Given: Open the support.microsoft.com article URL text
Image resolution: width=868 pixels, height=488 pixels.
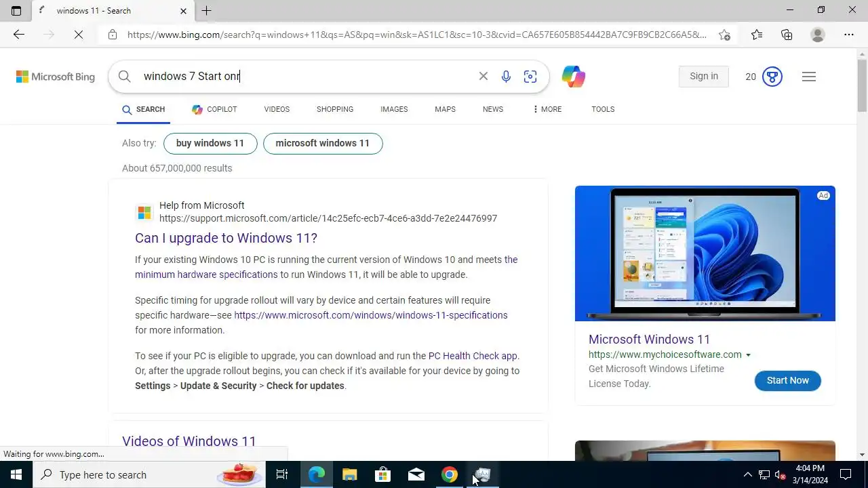Looking at the screenshot, I should coord(328,218).
